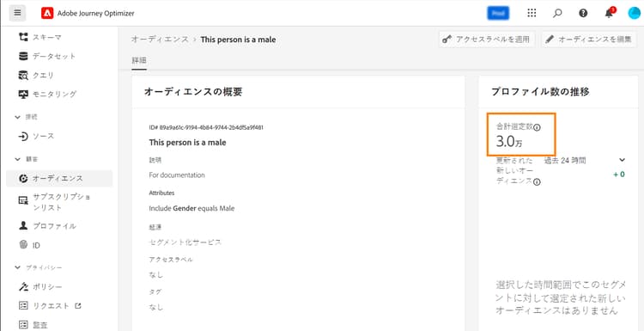Select the 詳細 tab
The image size is (644, 331).
pos(139,61)
